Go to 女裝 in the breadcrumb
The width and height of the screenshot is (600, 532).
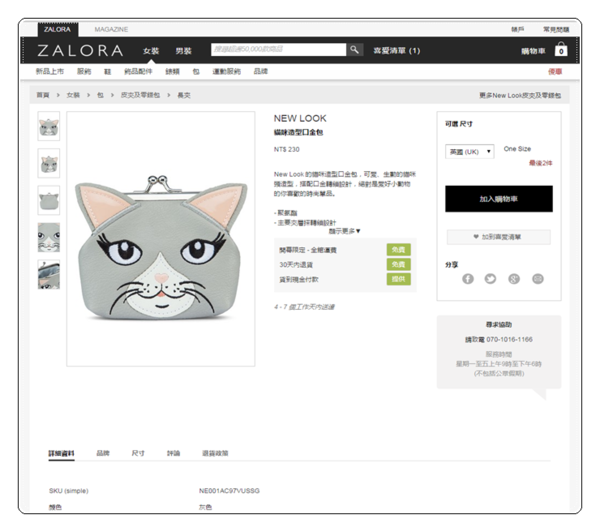[x=73, y=95]
